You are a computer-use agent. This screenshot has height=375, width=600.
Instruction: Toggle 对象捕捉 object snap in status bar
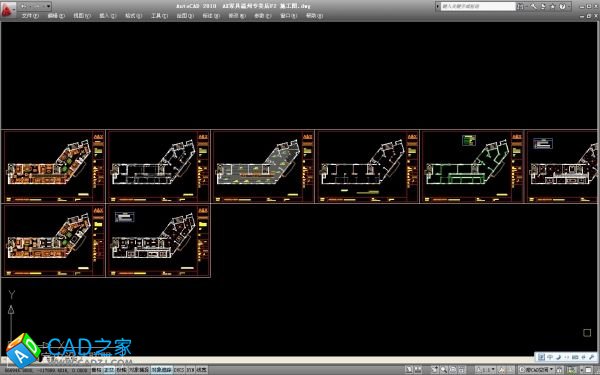(x=138, y=370)
